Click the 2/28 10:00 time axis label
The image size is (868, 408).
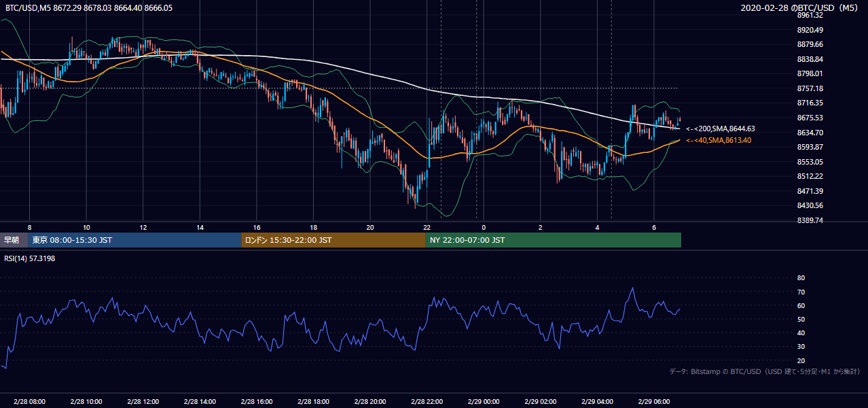pos(86,402)
